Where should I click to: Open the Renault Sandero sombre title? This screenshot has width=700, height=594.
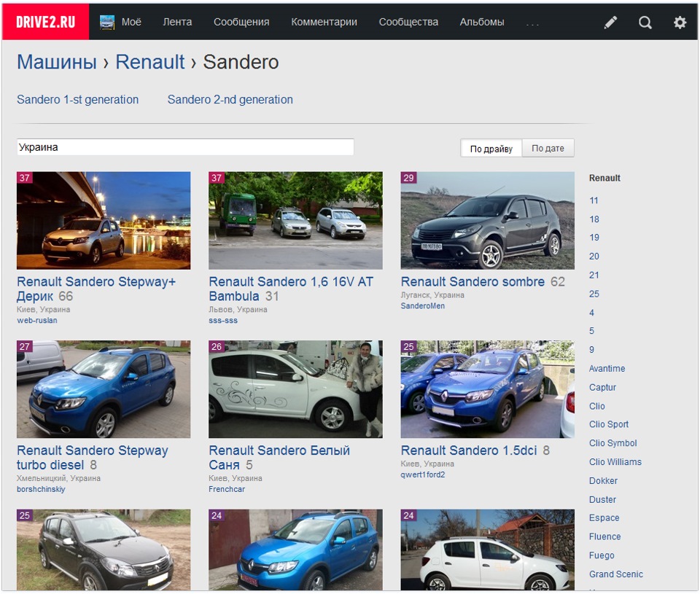(472, 281)
